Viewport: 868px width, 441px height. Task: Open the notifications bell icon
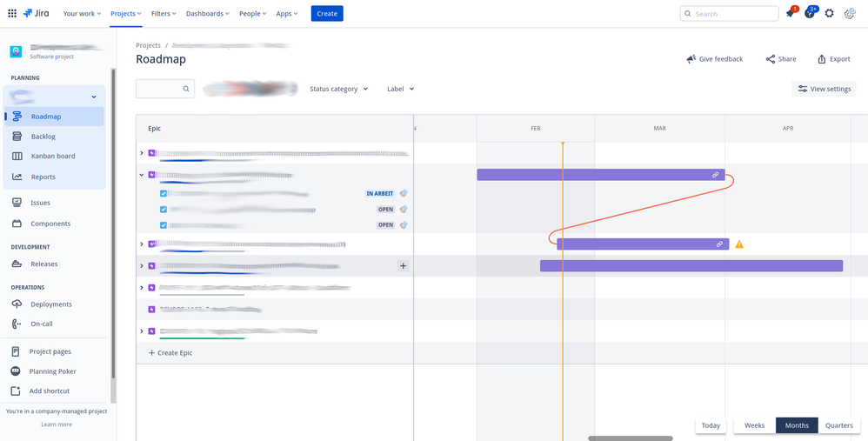[x=790, y=13]
